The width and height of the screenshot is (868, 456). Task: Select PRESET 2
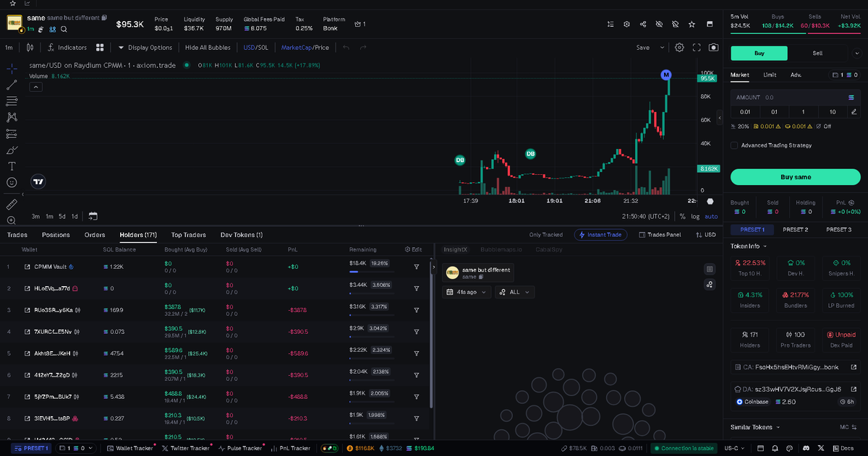[x=795, y=230]
